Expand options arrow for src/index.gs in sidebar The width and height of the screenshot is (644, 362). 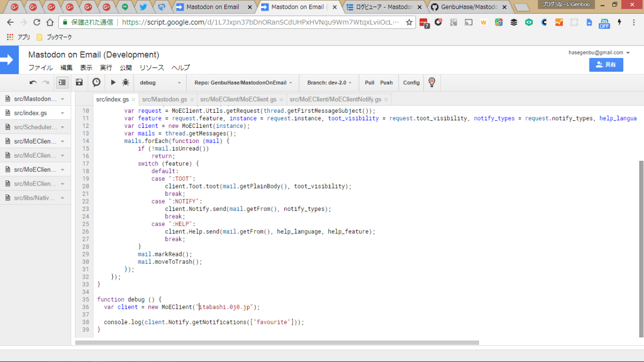click(62, 113)
